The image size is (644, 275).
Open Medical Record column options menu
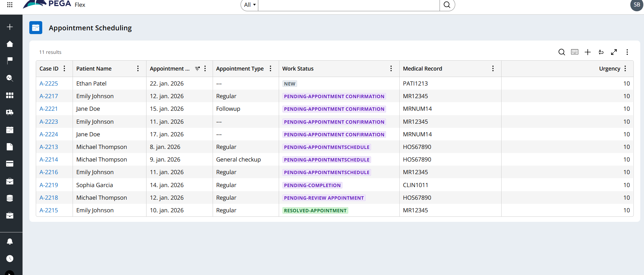point(493,68)
